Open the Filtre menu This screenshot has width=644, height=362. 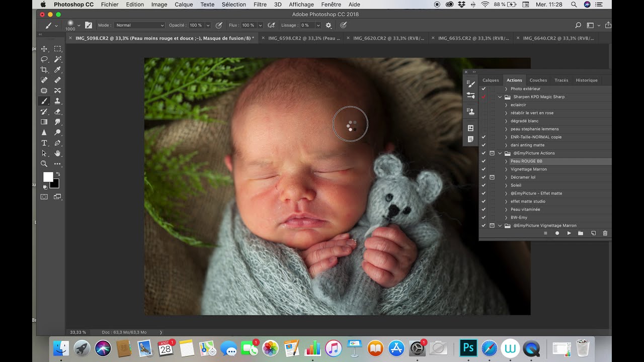(260, 5)
